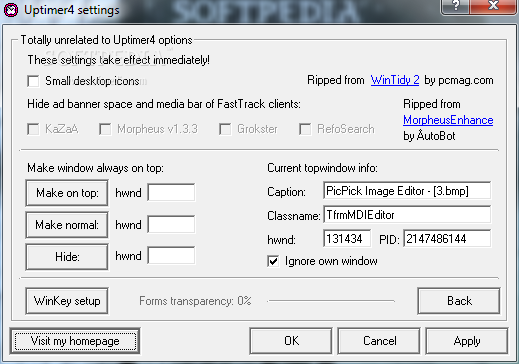Focus the hwnd field beside Make normal

171,224
